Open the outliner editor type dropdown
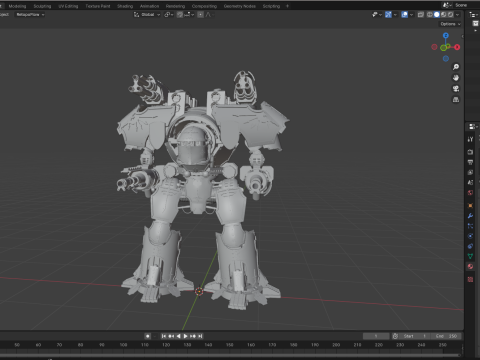 coord(473,14)
